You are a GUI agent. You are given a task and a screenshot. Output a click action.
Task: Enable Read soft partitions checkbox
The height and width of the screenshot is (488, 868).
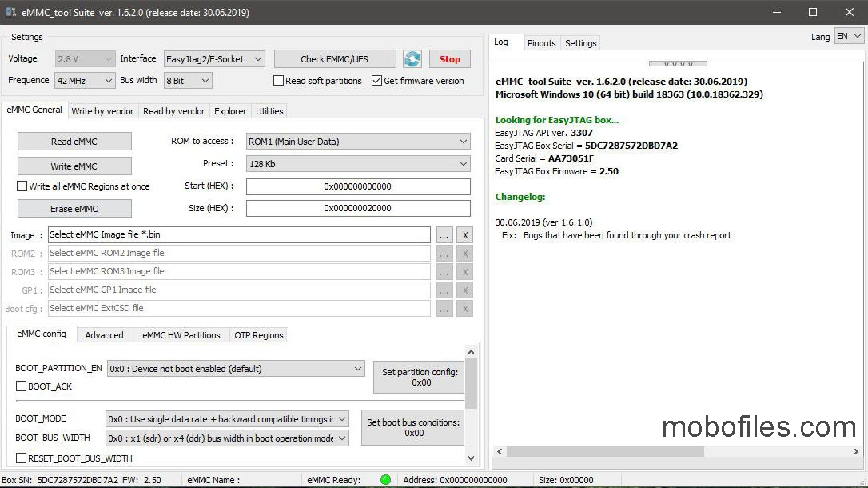coord(278,81)
